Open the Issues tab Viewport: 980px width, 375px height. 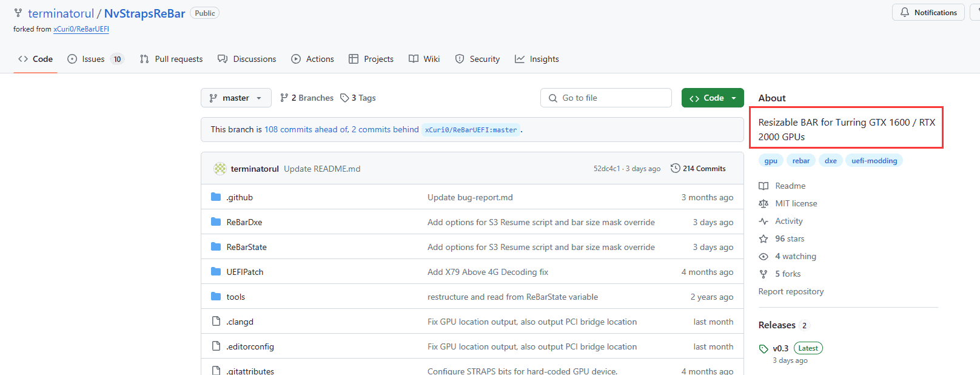point(95,59)
